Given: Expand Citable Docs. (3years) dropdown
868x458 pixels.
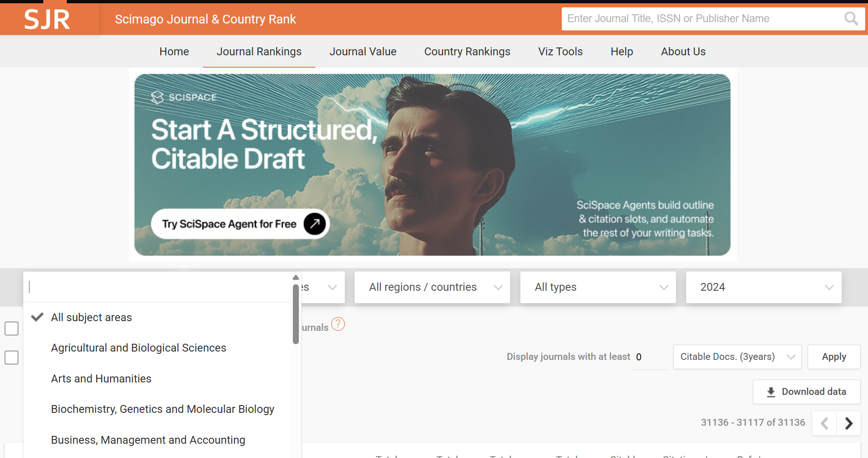Looking at the screenshot, I should [x=737, y=357].
